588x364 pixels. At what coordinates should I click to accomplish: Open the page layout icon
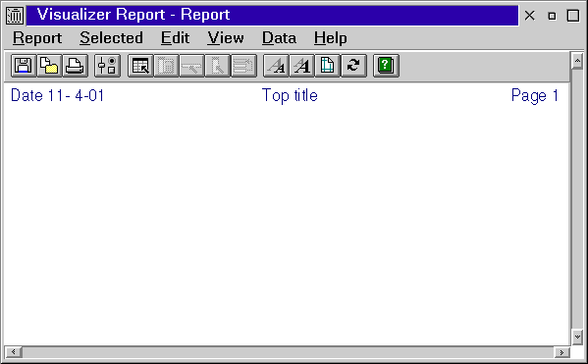point(327,66)
